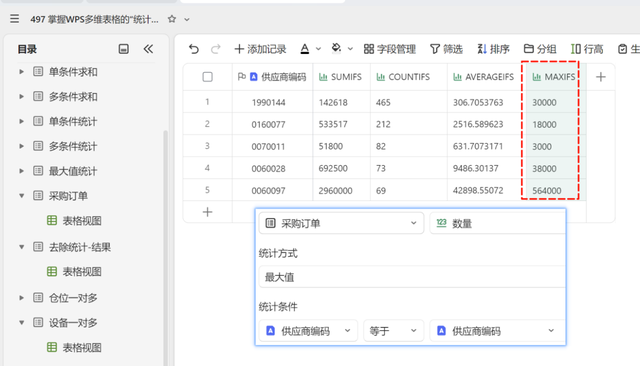Click the 添加记录 button
The height and width of the screenshot is (366, 640).
click(260, 49)
